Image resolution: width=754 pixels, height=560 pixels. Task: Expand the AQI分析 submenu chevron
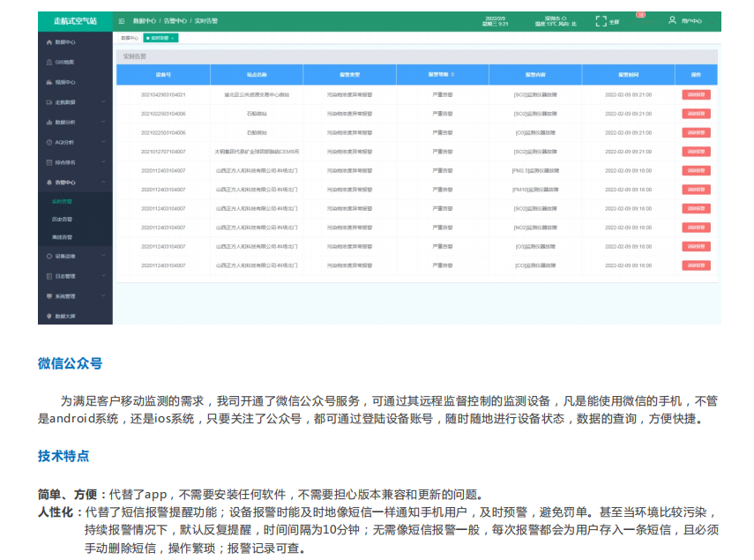(x=103, y=142)
